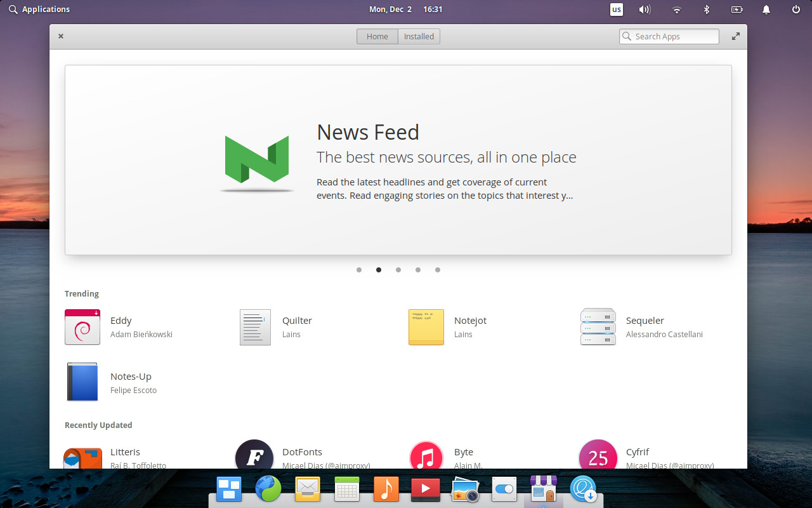Open Notes-Up by Felipe Escoto
The height and width of the screenshot is (508, 812).
[x=131, y=382]
